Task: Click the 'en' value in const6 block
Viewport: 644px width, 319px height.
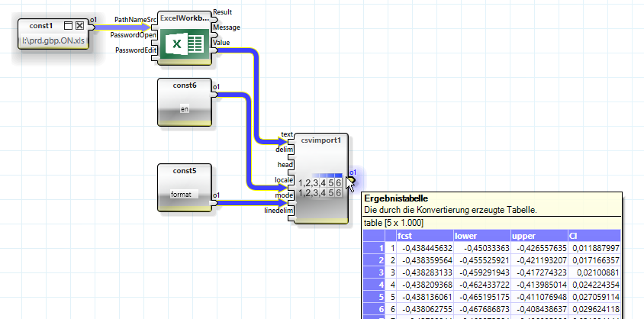Action: point(185,109)
